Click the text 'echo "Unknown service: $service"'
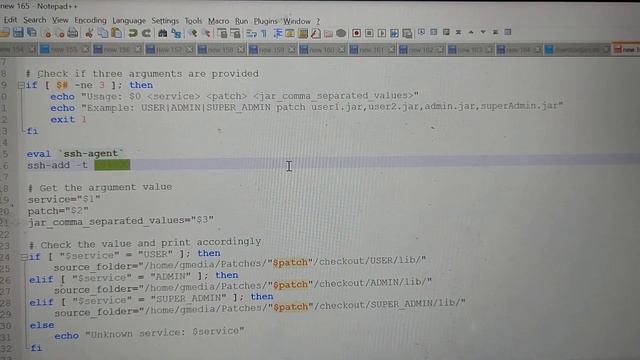The width and height of the screenshot is (640, 360). pyautogui.click(x=149, y=333)
